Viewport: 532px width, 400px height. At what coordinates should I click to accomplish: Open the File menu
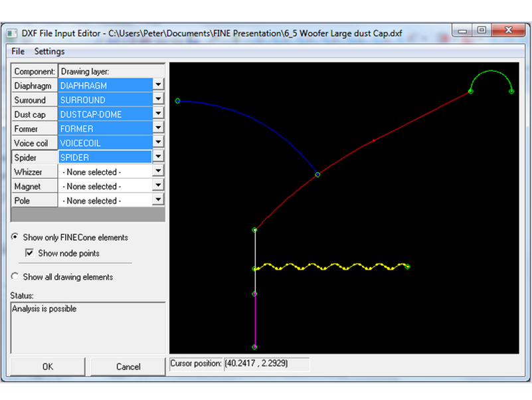18,51
